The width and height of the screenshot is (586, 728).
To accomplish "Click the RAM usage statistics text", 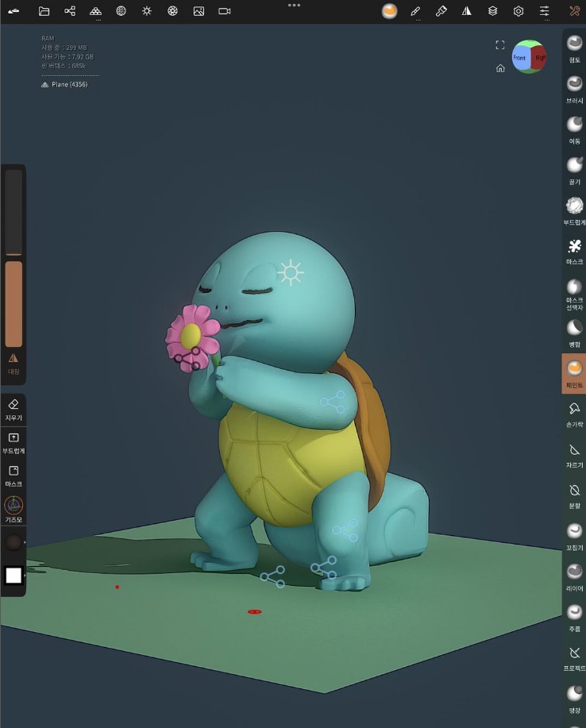I will 67,52.
